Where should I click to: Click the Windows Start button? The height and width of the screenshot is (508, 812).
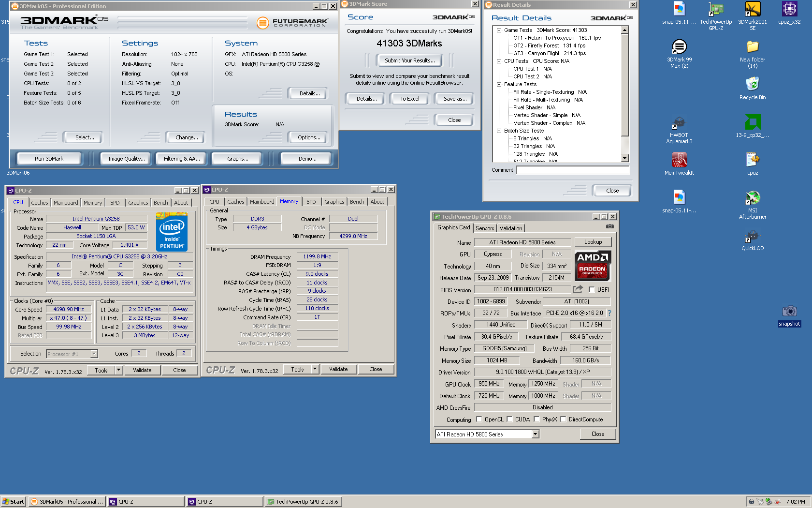pyautogui.click(x=13, y=502)
